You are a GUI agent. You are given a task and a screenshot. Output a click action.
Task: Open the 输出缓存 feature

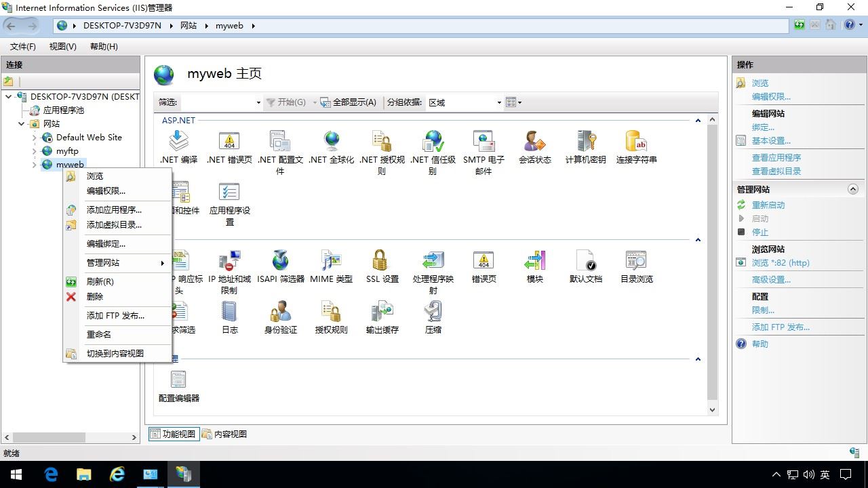click(382, 317)
